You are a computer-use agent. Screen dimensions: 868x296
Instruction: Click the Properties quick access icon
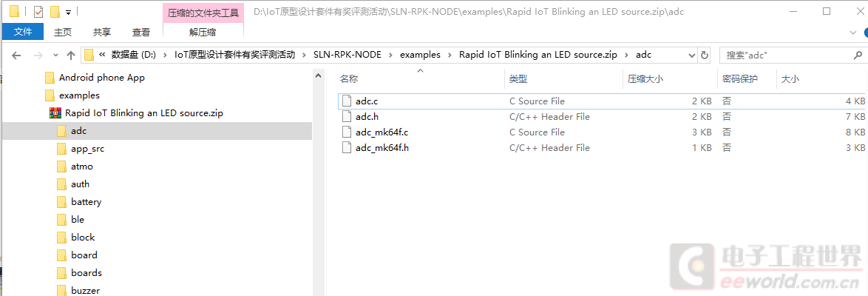pyautogui.click(x=38, y=12)
